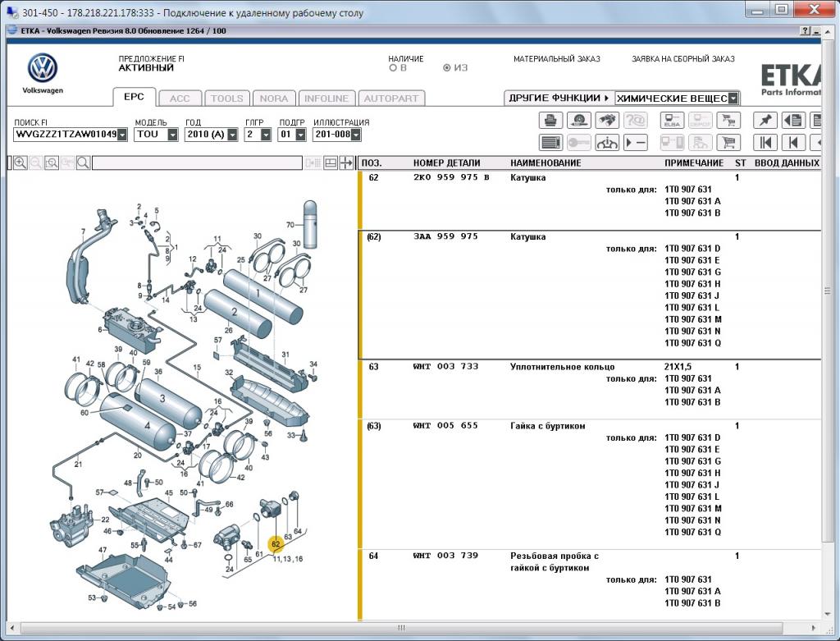
Task: Click the vertical scrollbar down arrow
Action: click(828, 614)
